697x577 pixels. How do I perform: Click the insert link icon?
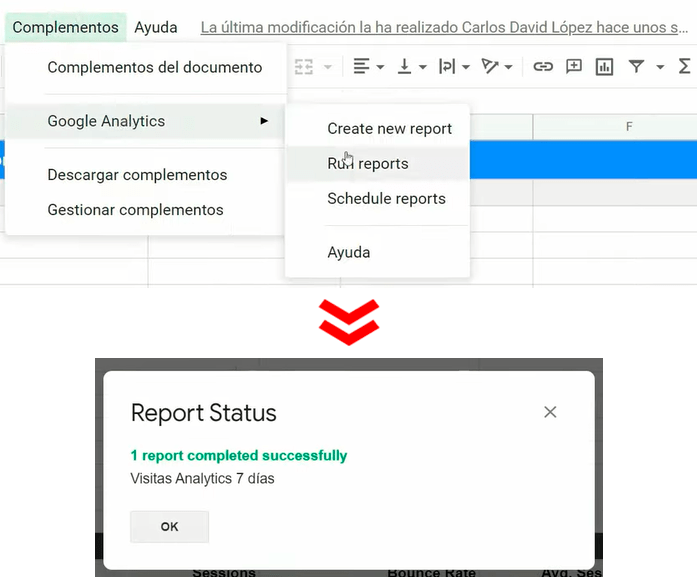[543, 67]
